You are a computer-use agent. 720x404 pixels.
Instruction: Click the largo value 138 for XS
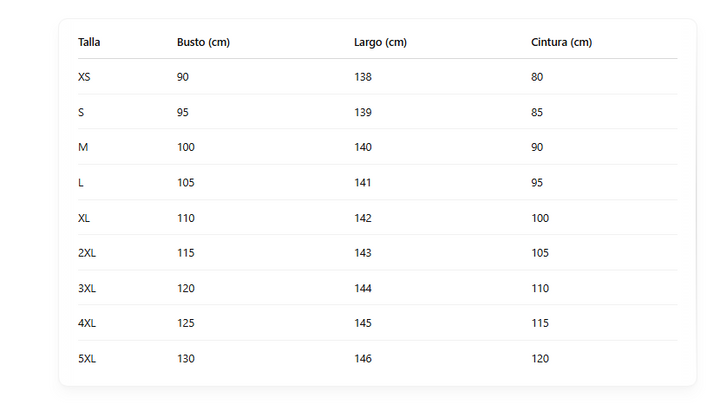363,77
